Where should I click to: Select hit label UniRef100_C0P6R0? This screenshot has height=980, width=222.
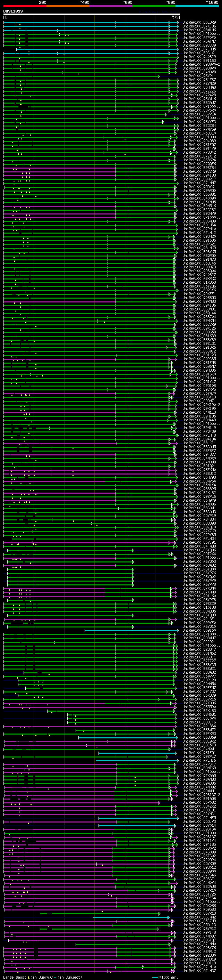pyautogui.click(x=199, y=111)
